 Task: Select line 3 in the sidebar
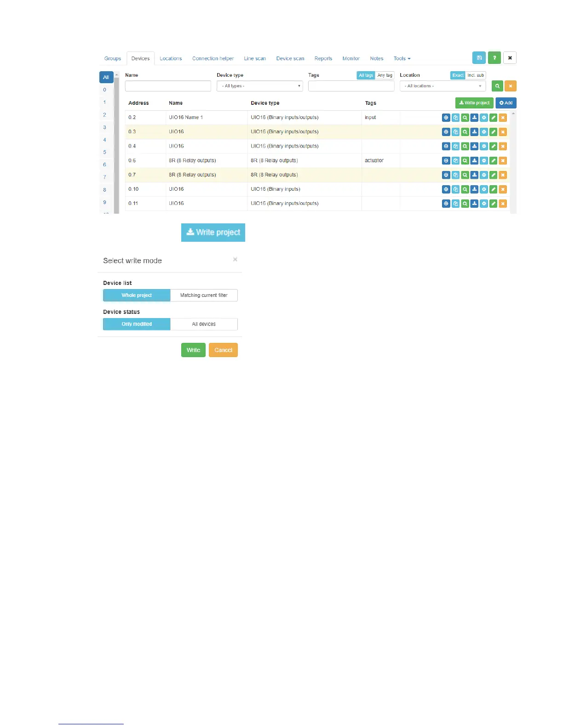tap(105, 127)
